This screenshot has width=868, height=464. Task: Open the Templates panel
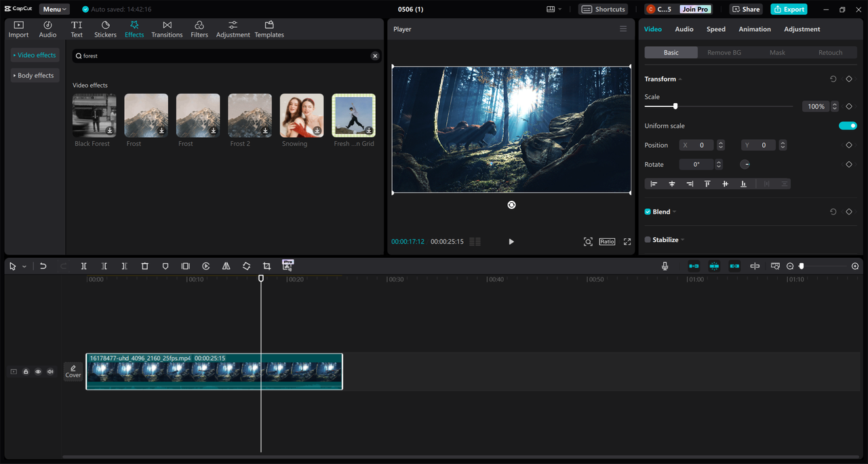pos(269,29)
